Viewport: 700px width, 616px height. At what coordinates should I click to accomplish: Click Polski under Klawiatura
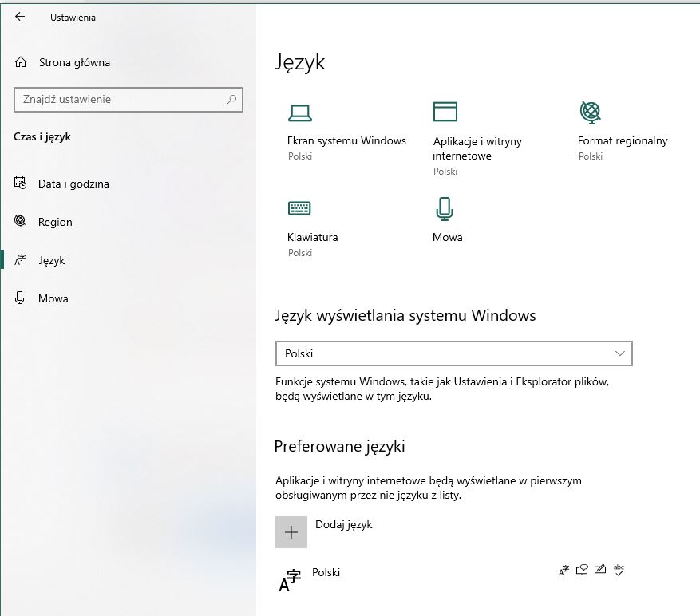point(300,253)
